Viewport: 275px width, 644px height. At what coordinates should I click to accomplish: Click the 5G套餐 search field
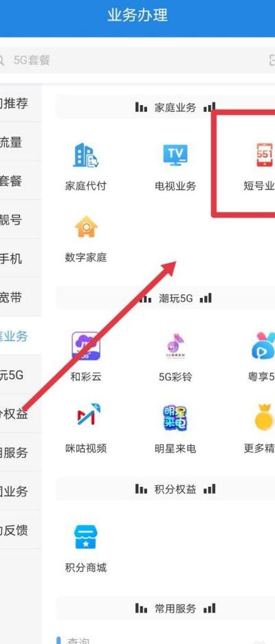[x=131, y=60]
